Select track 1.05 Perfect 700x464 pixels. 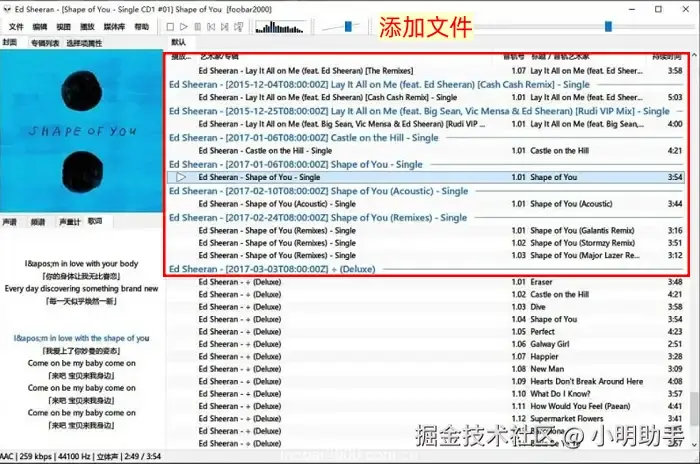(425, 332)
